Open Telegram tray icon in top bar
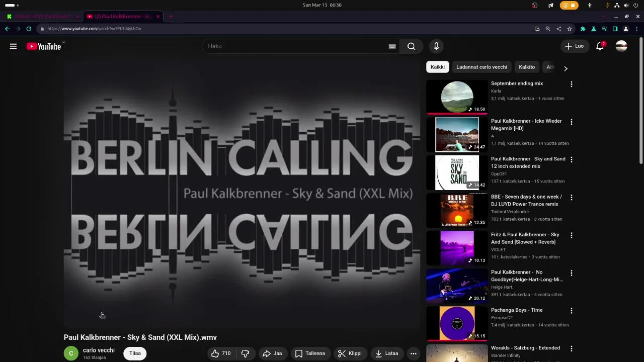644x362 pixels. pos(550,5)
